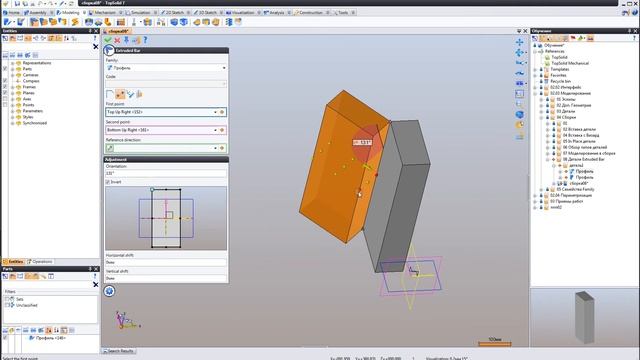
Task: Click the red flag icon in Обучение panel toolbar
Action: coord(573,38)
